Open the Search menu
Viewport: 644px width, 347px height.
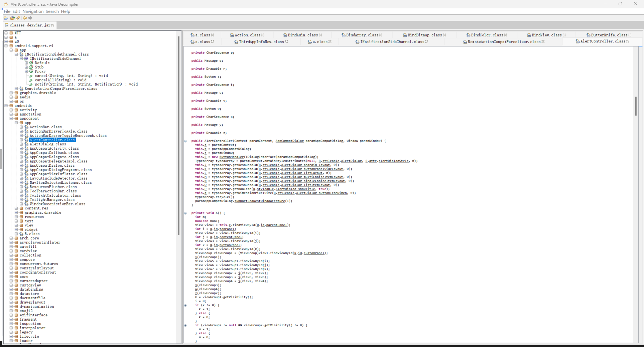(x=52, y=11)
